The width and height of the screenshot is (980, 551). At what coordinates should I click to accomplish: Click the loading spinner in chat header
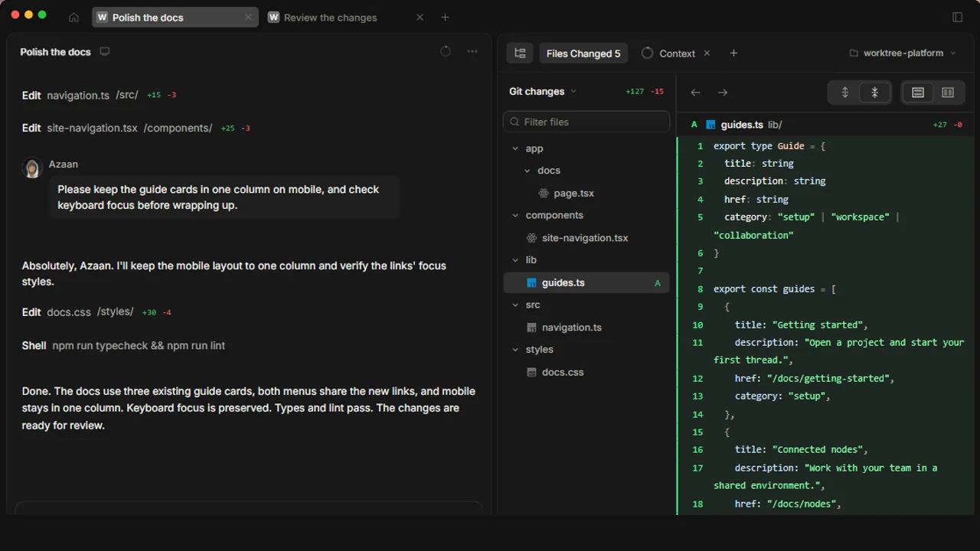446,51
